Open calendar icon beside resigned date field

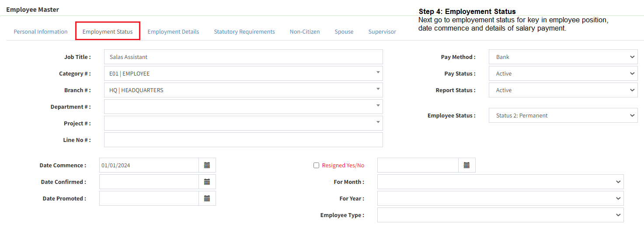[x=466, y=165]
